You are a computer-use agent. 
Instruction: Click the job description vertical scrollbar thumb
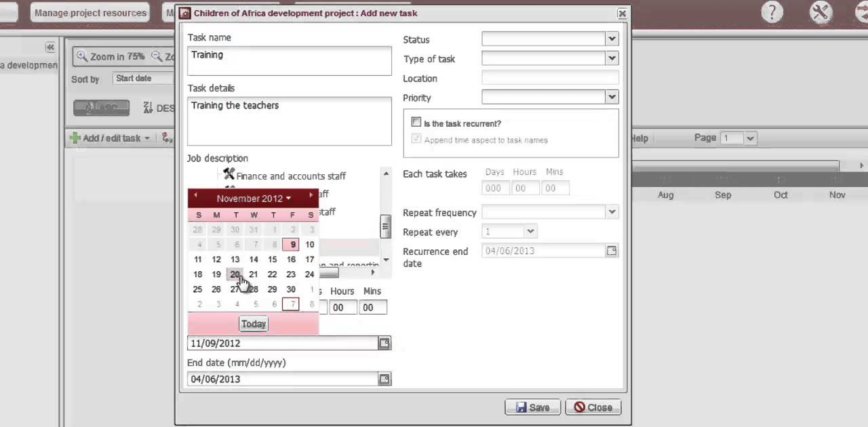[385, 226]
